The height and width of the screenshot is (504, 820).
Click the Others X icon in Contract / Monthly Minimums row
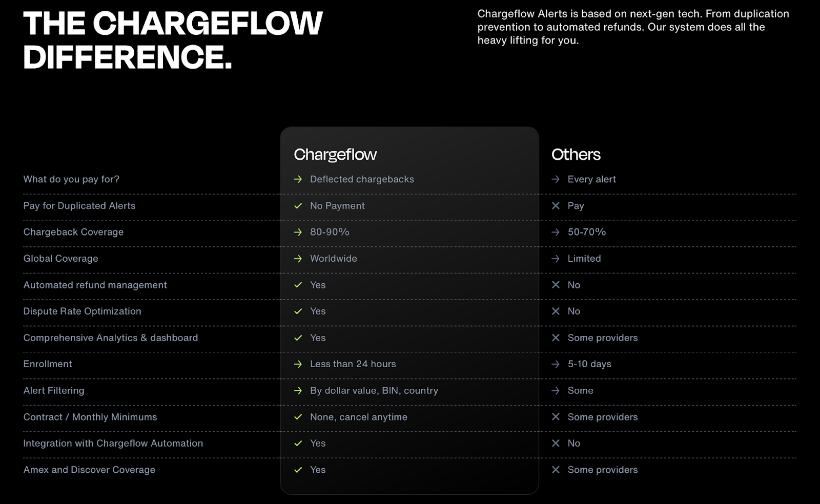pos(556,417)
